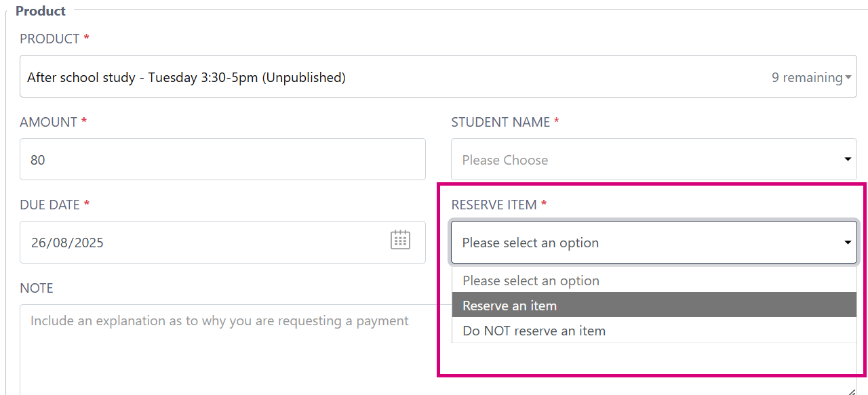The height and width of the screenshot is (395, 868).
Task: Click the DUE DATE label
Action: [50, 205]
